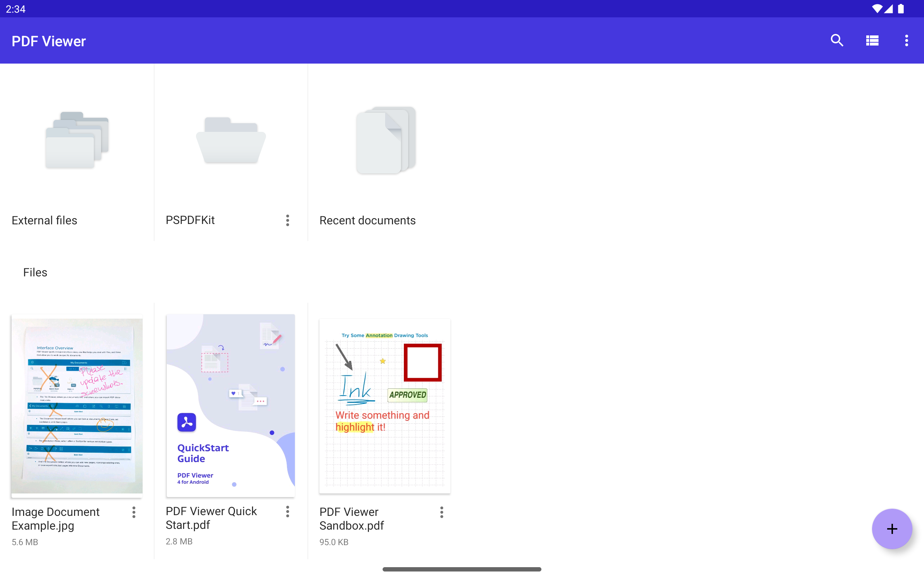This screenshot has width=924, height=578.
Task: Open the PSPDFKit folder icon
Action: click(x=231, y=140)
